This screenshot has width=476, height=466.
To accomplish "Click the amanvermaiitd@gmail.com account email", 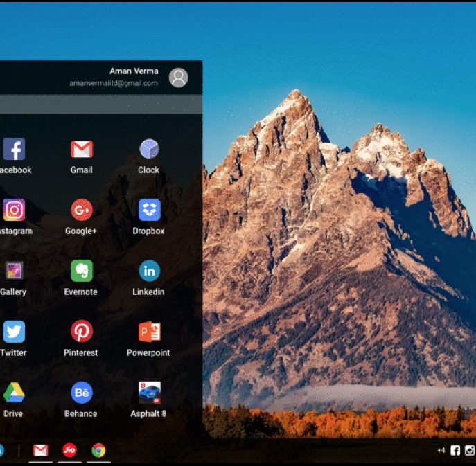I will 113,83.
